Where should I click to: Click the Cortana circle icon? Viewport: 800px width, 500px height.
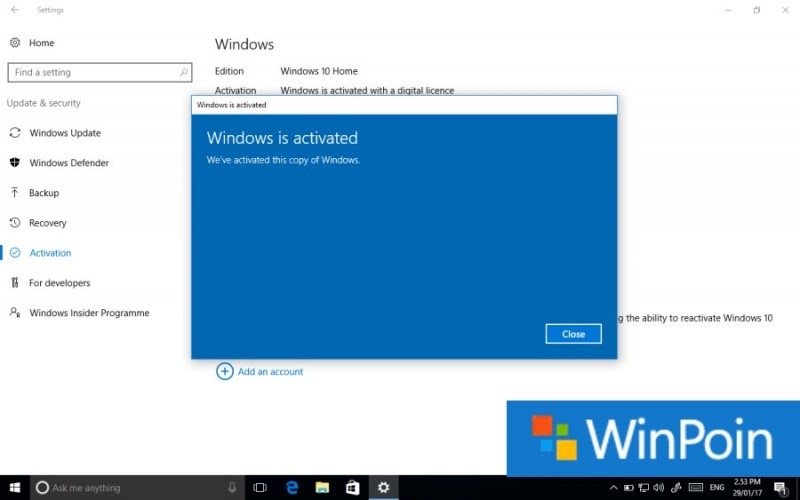(42, 488)
